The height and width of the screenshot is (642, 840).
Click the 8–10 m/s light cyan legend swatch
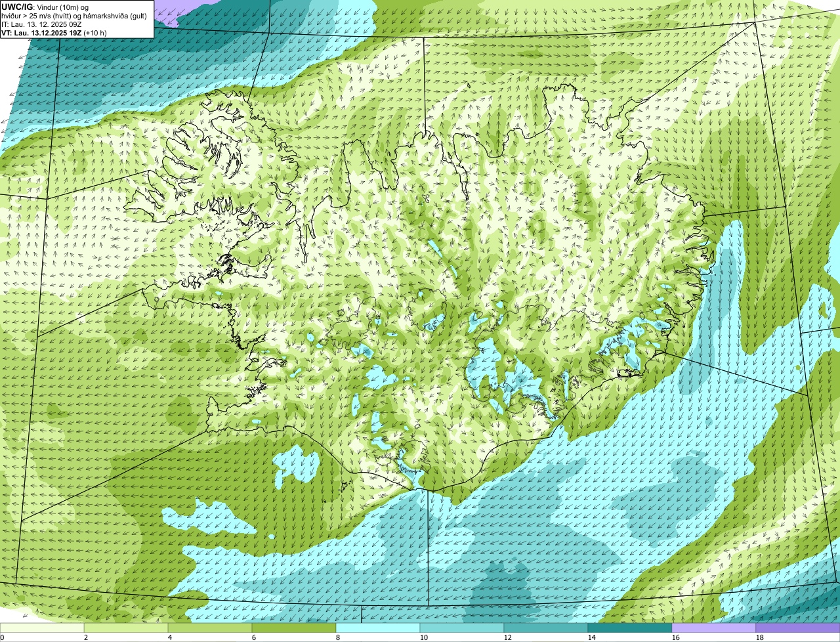pos(378,628)
